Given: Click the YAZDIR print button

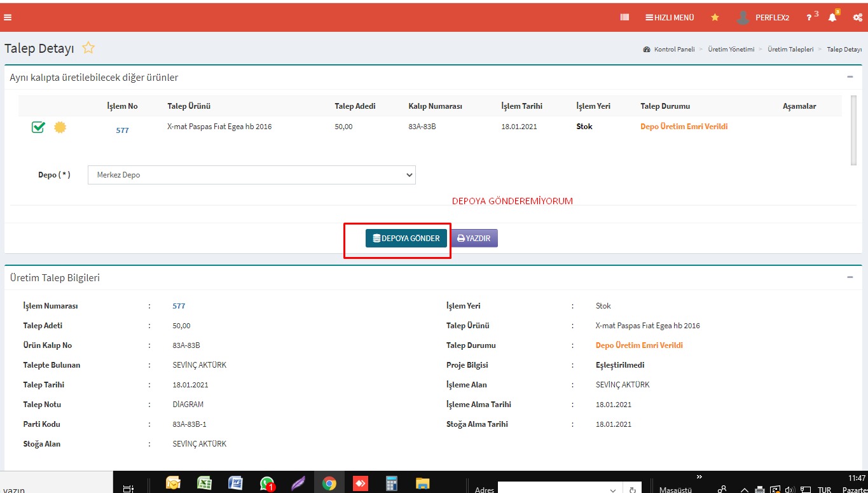Looking at the screenshot, I should click(474, 239).
